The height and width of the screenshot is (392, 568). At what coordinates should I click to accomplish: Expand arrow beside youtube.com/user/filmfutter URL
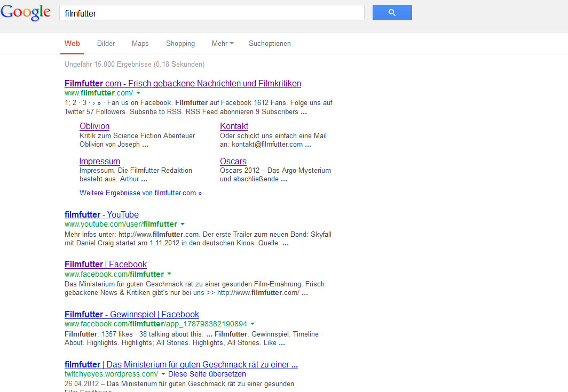183,225
